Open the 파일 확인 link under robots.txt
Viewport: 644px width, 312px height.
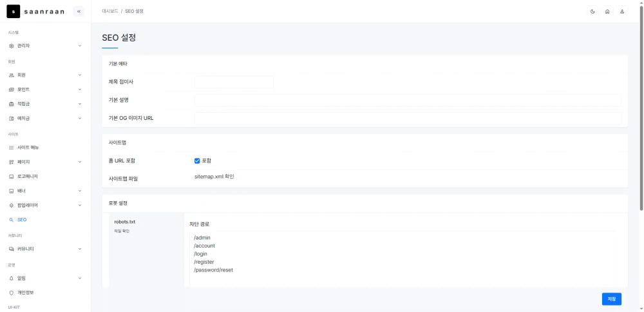(x=122, y=231)
